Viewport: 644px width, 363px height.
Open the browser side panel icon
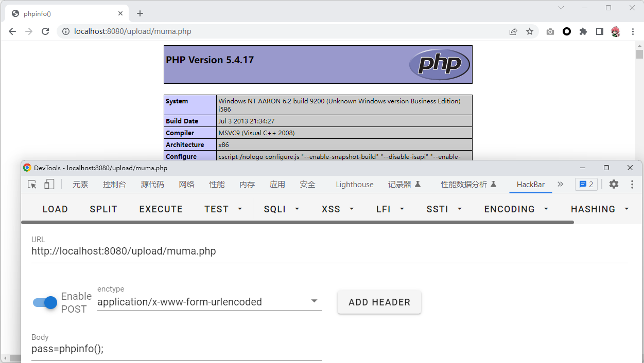tap(599, 31)
